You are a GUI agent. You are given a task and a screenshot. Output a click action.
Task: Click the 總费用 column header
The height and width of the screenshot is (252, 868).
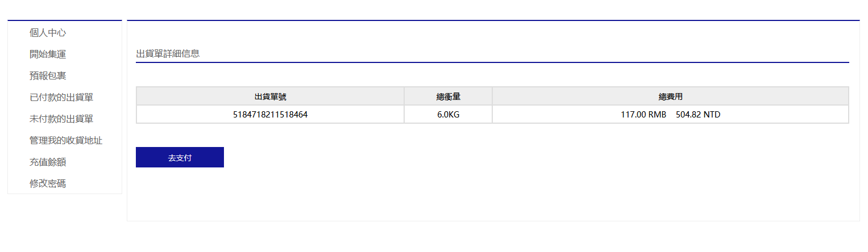[x=670, y=96]
